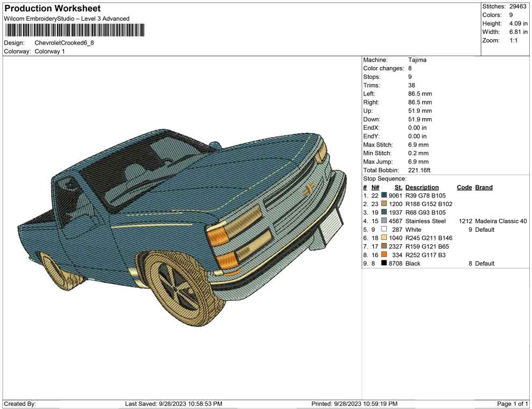The image size is (532, 409).
Task: Click the Production Worksheet heading
Action: tap(53, 9)
